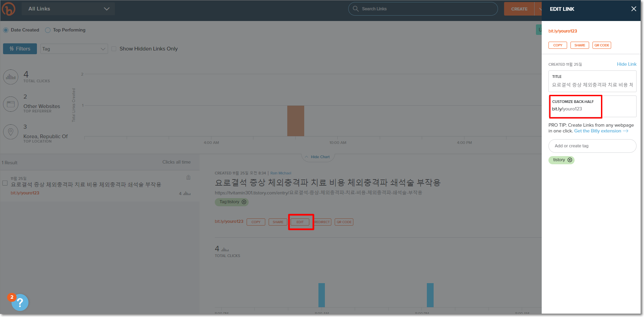This screenshot has width=644, height=317.
Task: Click SHARE in the Edit Link panel
Action: click(580, 45)
